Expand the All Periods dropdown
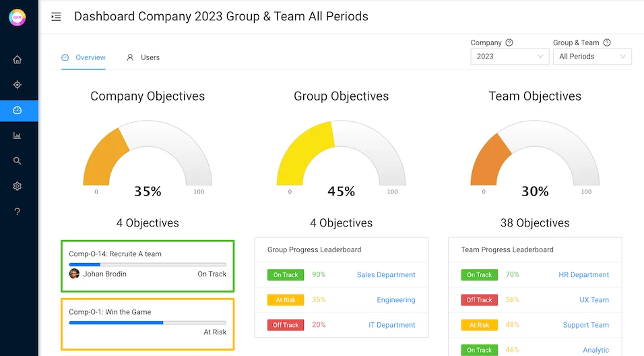 [592, 57]
